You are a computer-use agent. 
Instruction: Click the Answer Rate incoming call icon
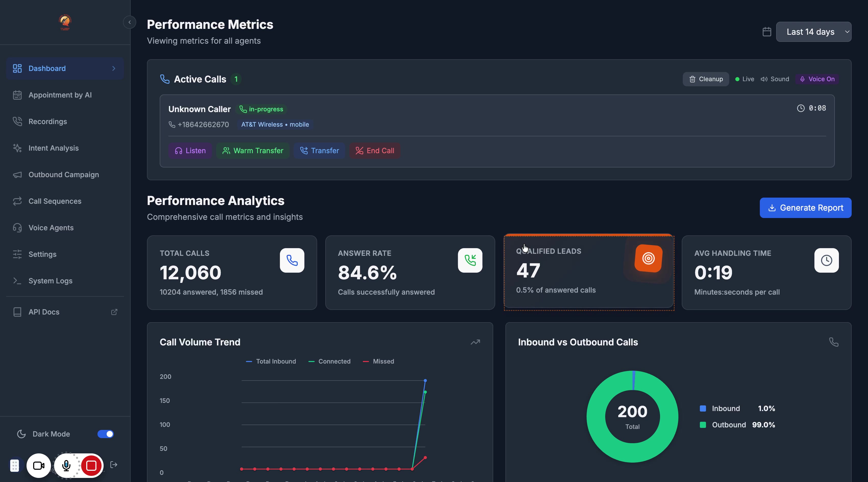(x=470, y=260)
